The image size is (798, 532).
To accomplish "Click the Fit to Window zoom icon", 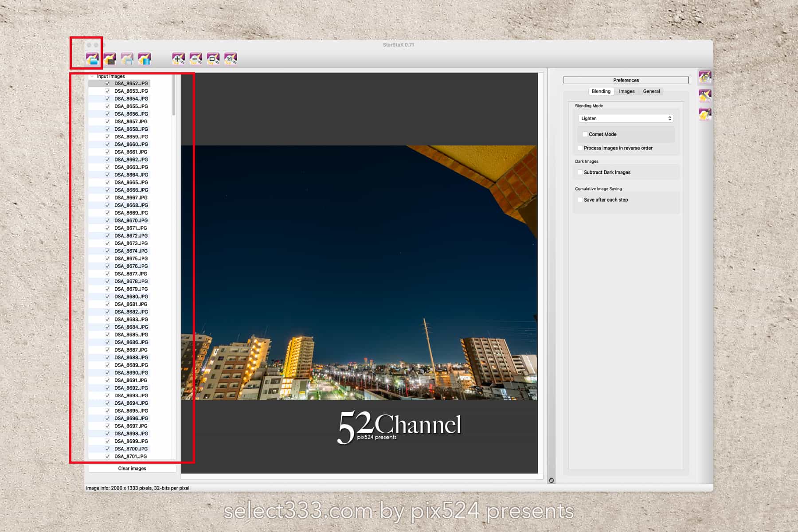I will coord(213,59).
